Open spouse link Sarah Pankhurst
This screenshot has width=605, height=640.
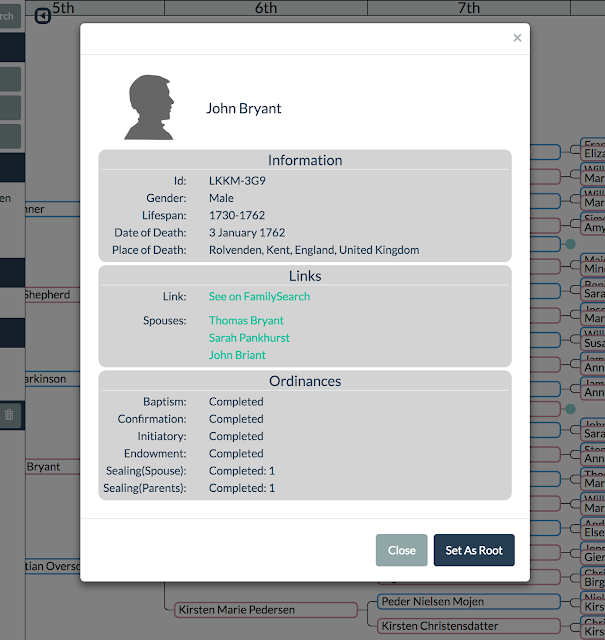[x=249, y=338]
